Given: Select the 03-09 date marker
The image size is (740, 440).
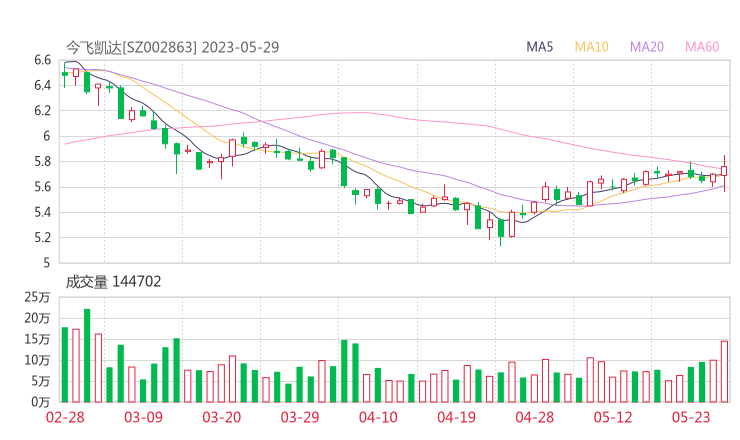Looking at the screenshot, I should point(142,417).
